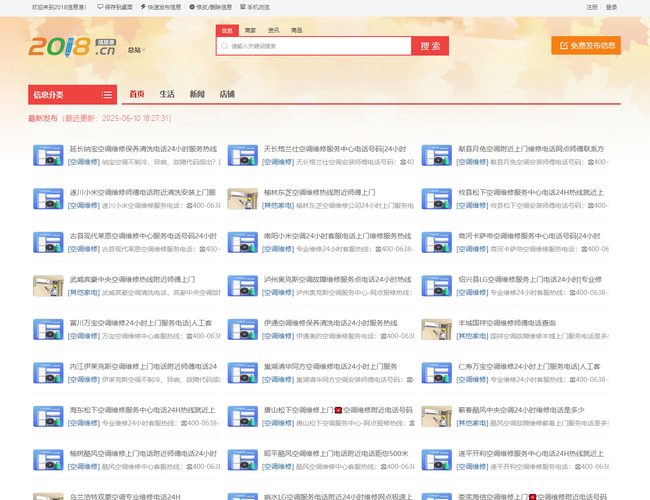The image size is (650, 500).
Task: Select the 资讯 search type tab
Action: pos(273,31)
